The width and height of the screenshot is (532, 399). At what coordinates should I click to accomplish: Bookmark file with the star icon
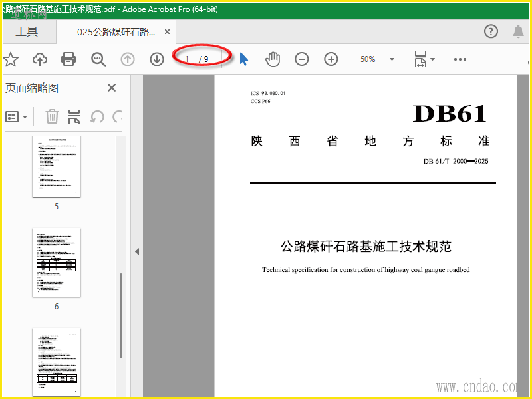pyautogui.click(x=11, y=59)
